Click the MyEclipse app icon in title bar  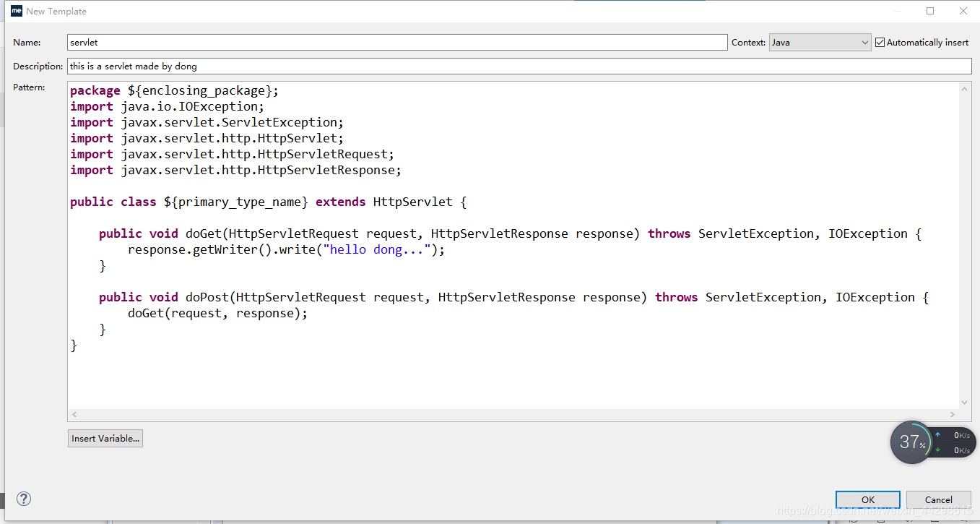(17, 11)
